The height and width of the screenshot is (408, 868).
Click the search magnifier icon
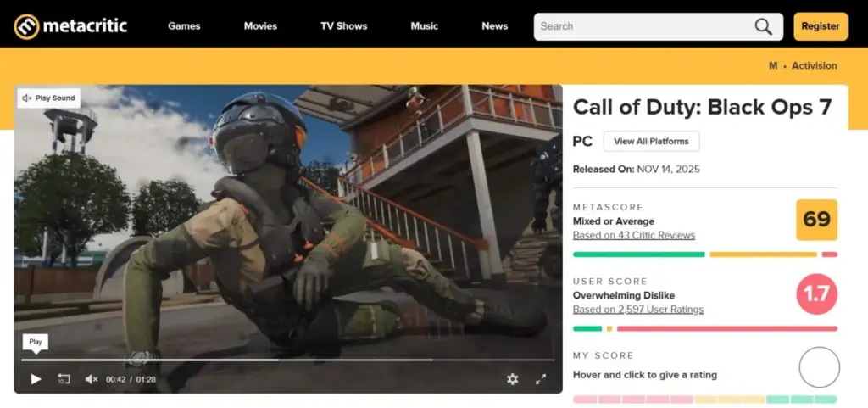(x=764, y=26)
